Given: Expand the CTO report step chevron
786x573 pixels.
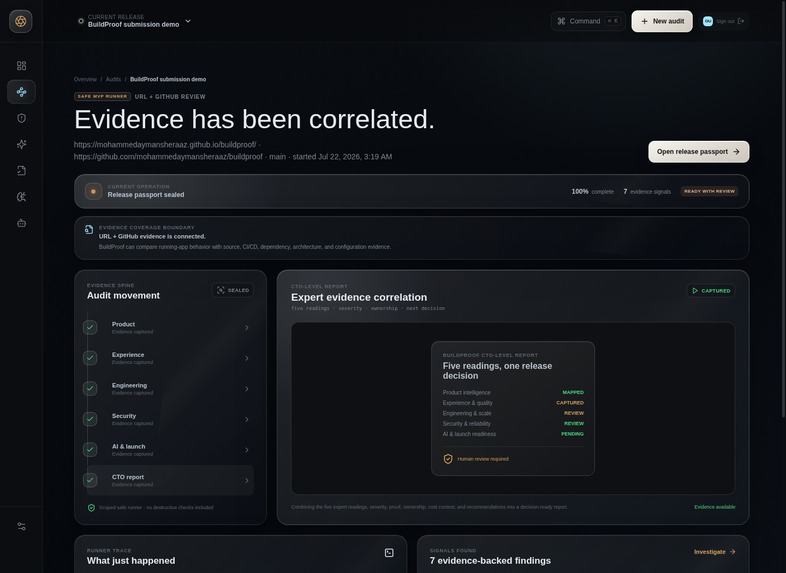Looking at the screenshot, I should (x=247, y=480).
